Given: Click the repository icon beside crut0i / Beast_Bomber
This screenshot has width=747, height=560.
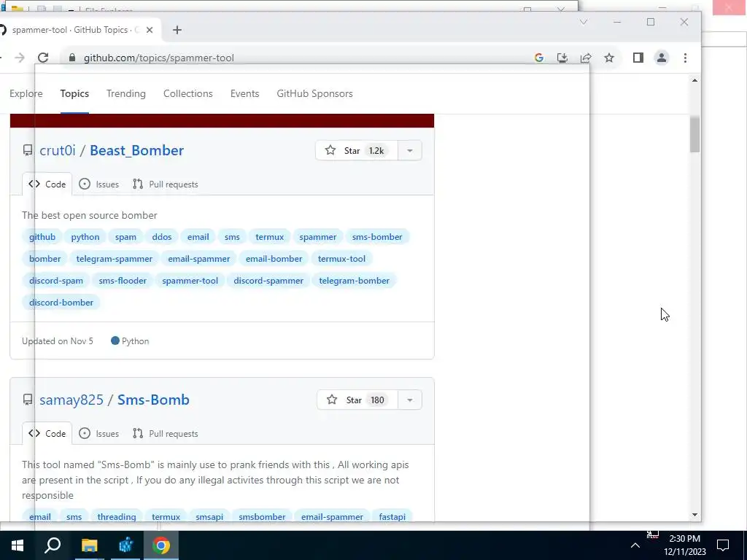Looking at the screenshot, I should coord(28,150).
